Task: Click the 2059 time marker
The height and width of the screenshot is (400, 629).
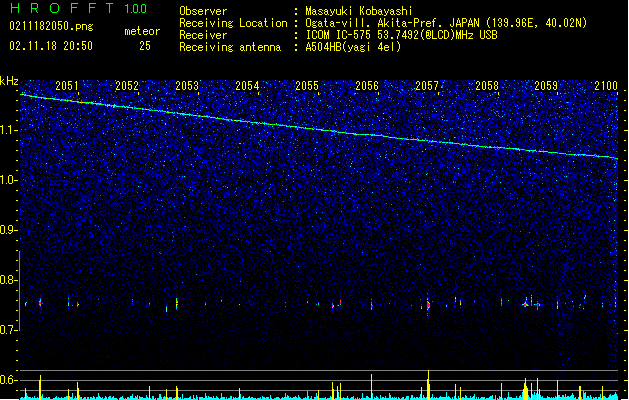Action: pyautogui.click(x=546, y=86)
